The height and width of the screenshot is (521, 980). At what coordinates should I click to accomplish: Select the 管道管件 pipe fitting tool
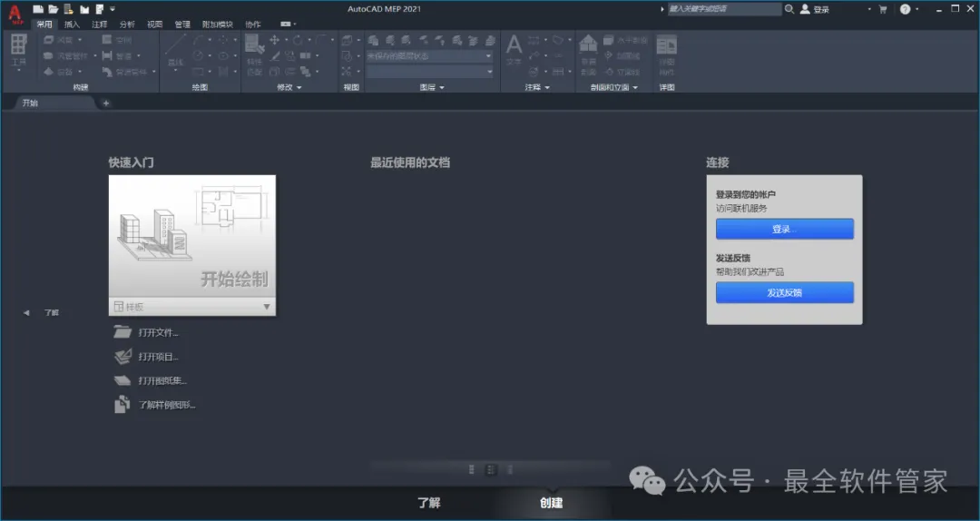pyautogui.click(x=125, y=72)
